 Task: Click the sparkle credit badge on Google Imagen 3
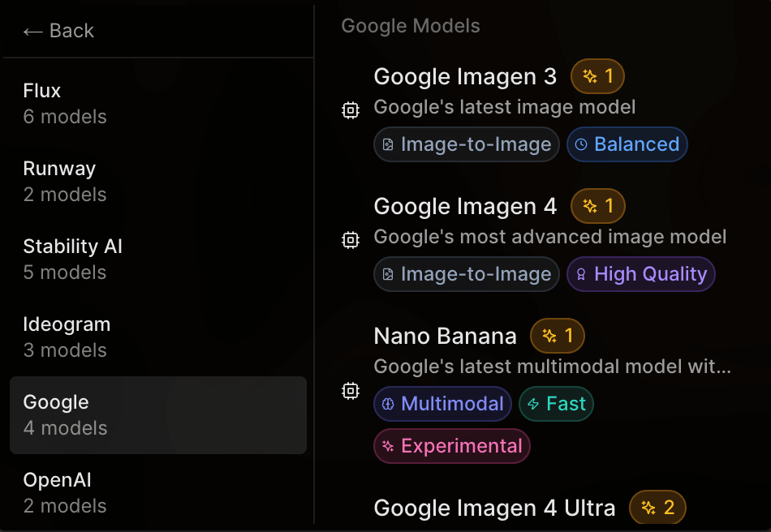click(x=598, y=75)
